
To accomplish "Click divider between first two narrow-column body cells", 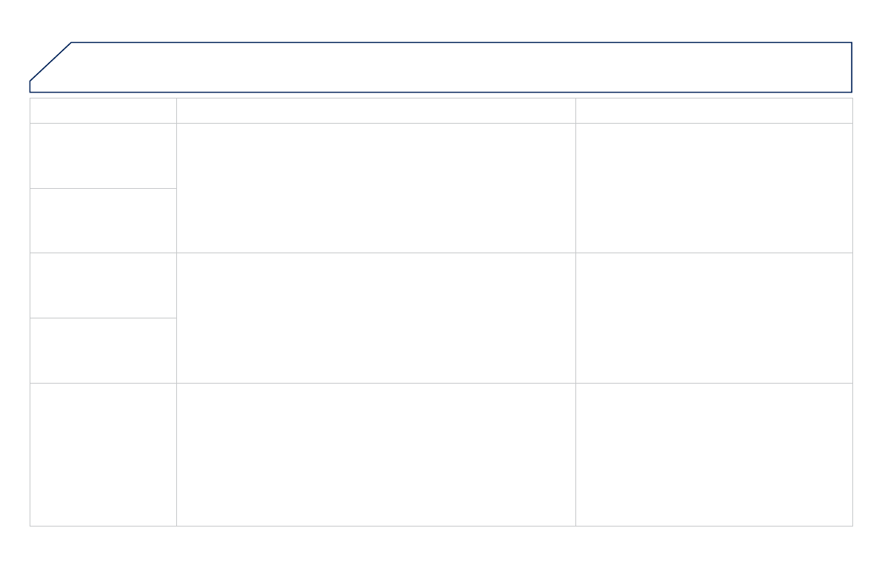I will [103, 188].
